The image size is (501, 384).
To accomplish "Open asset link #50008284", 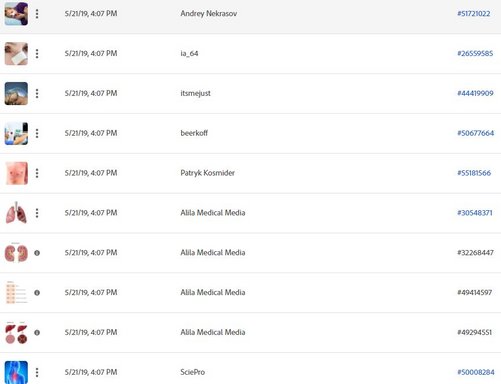I will (x=476, y=372).
